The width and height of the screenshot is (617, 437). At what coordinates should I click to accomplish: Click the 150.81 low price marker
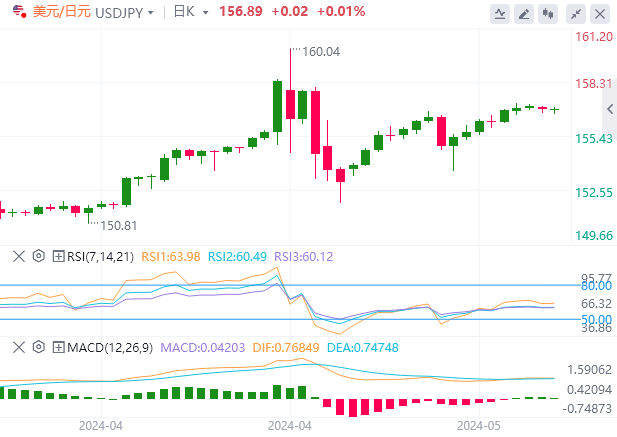pyautogui.click(x=118, y=225)
